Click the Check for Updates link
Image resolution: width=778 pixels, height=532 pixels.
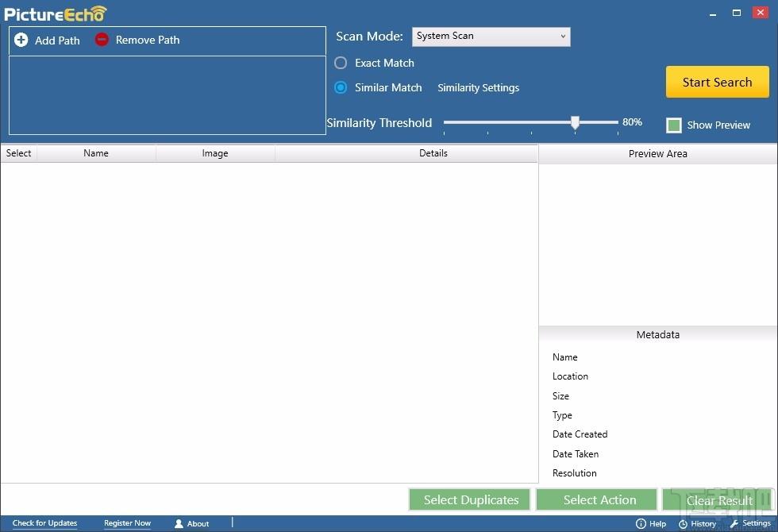44,523
